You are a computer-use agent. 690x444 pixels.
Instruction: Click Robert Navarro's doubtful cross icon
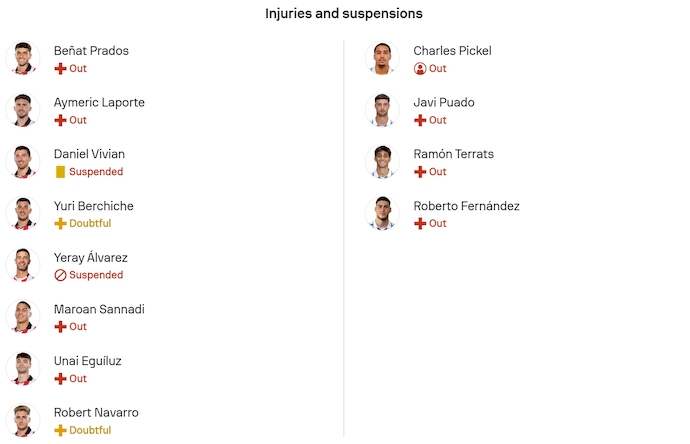60,430
